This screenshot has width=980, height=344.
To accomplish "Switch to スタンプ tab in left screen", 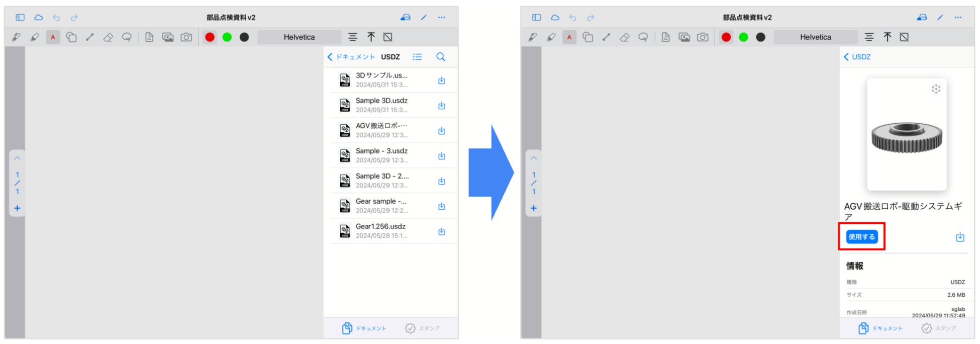I will (x=422, y=328).
